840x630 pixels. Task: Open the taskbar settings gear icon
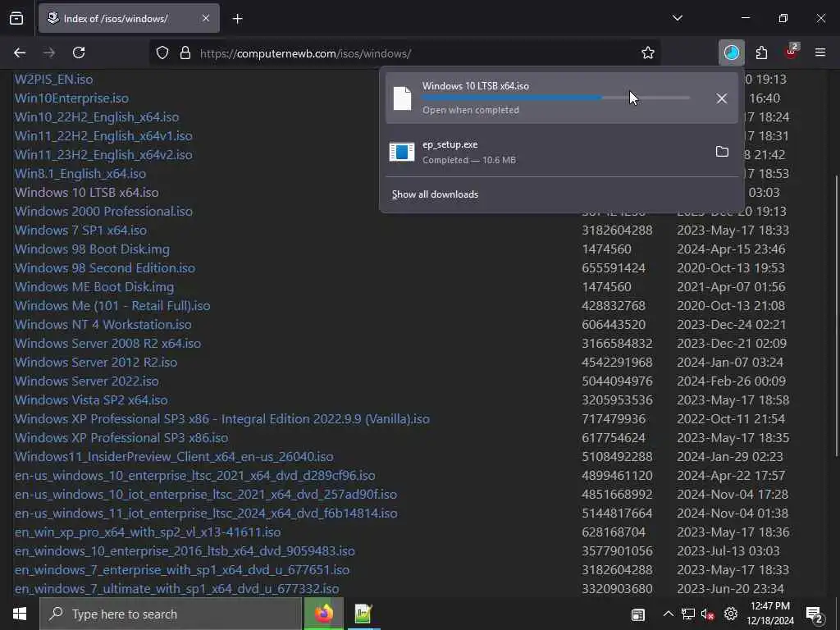click(x=731, y=614)
